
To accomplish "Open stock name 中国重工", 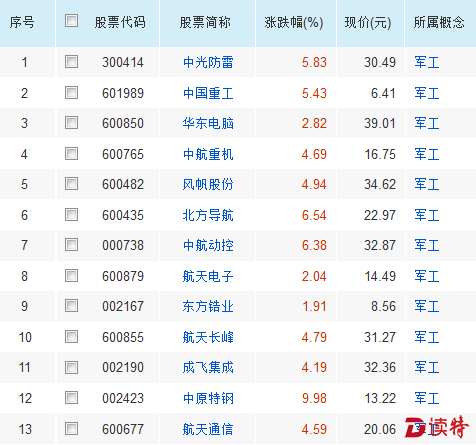I will (x=208, y=93).
